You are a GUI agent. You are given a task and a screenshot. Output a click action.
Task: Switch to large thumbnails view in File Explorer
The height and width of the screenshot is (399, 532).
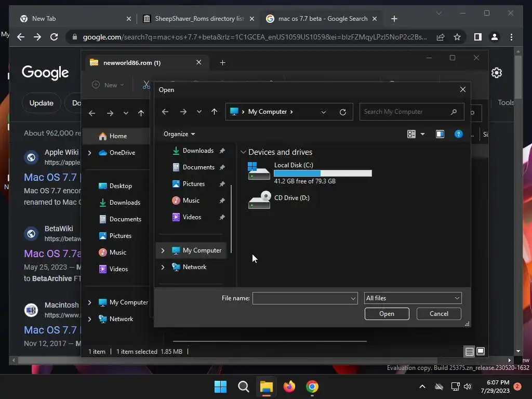pyautogui.click(x=481, y=352)
